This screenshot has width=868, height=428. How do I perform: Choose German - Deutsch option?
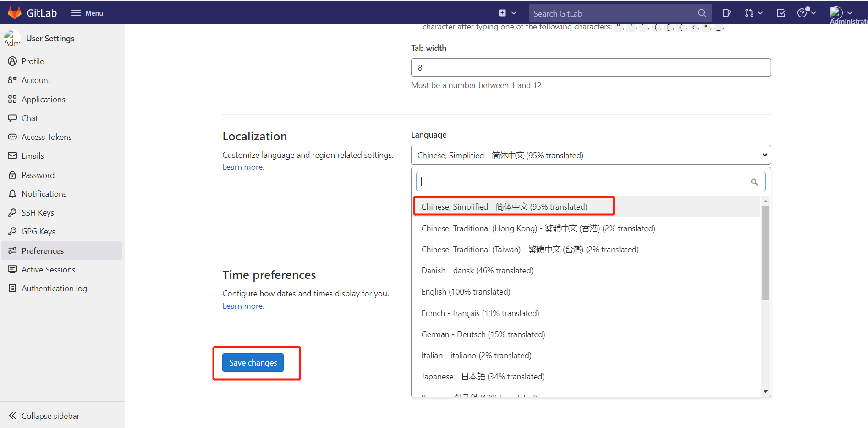pos(586,334)
